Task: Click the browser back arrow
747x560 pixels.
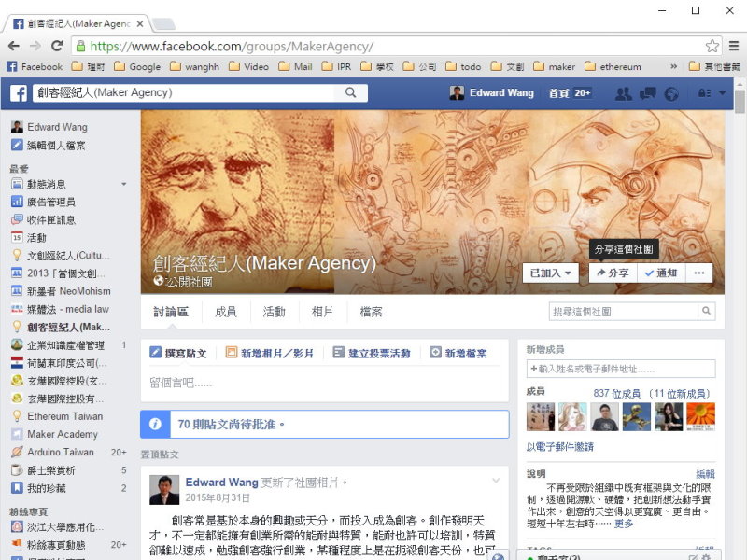Action: click(x=14, y=46)
